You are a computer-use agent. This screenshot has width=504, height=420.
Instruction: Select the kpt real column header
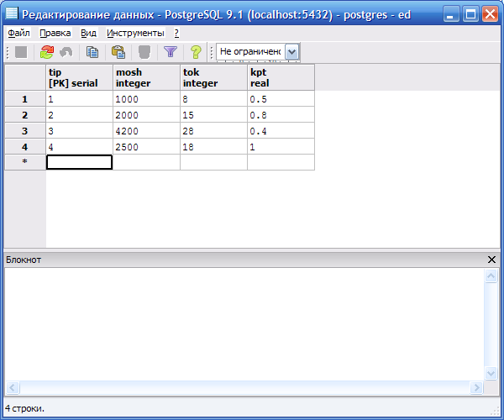(281, 77)
